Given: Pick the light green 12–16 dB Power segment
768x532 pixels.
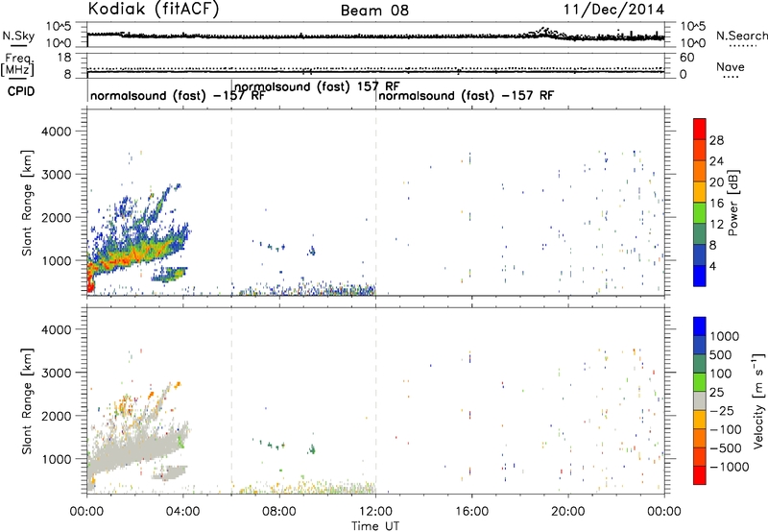Looking at the screenshot, I should pos(700,212).
